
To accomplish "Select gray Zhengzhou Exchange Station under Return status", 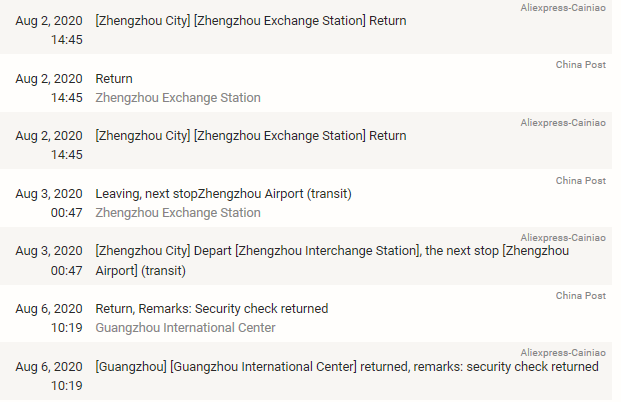I will point(177,98).
